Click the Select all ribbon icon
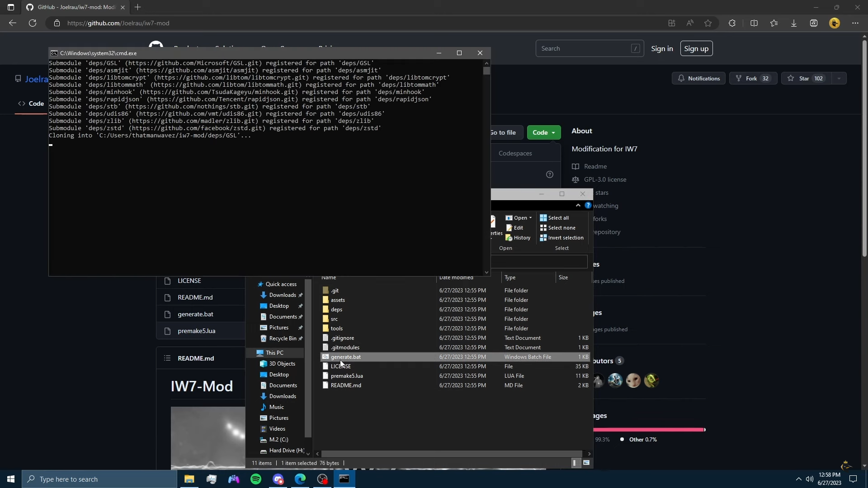The width and height of the screenshot is (868, 488). pyautogui.click(x=543, y=218)
